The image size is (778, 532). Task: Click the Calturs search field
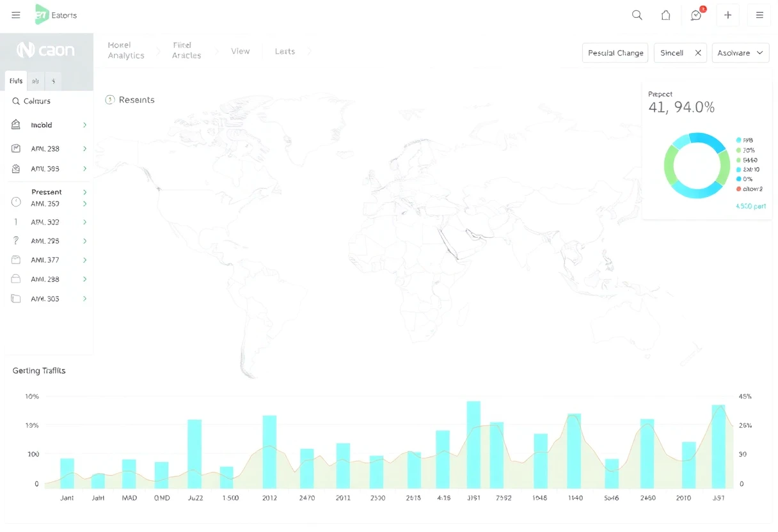[49, 101]
